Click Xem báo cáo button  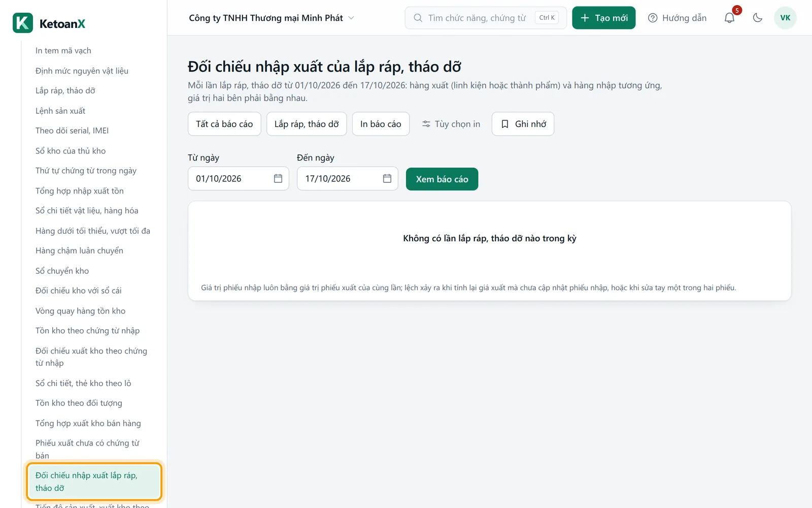click(442, 179)
